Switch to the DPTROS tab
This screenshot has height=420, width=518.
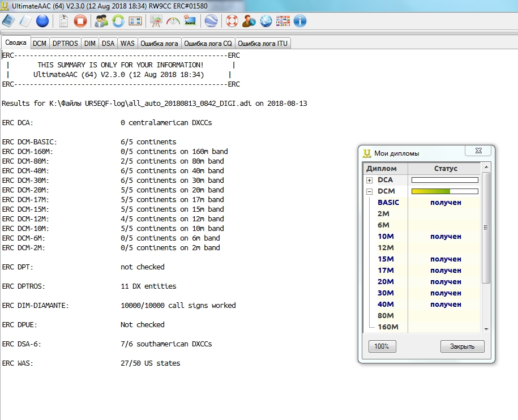coord(66,44)
